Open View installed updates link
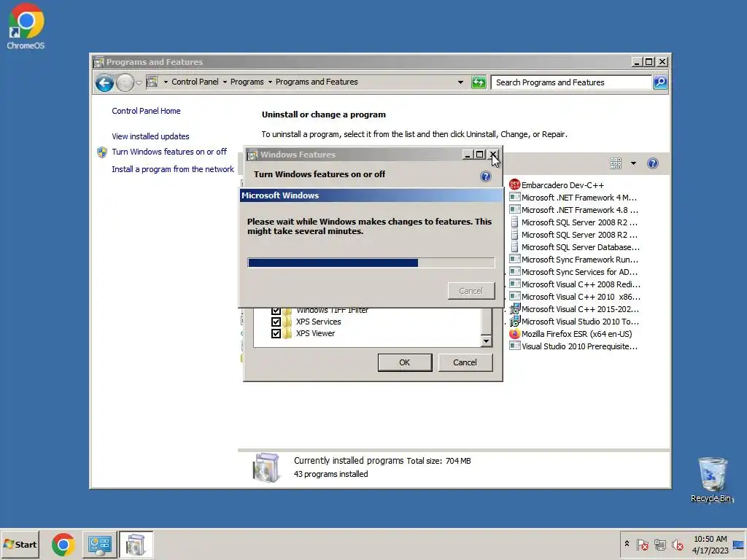 [x=150, y=136]
